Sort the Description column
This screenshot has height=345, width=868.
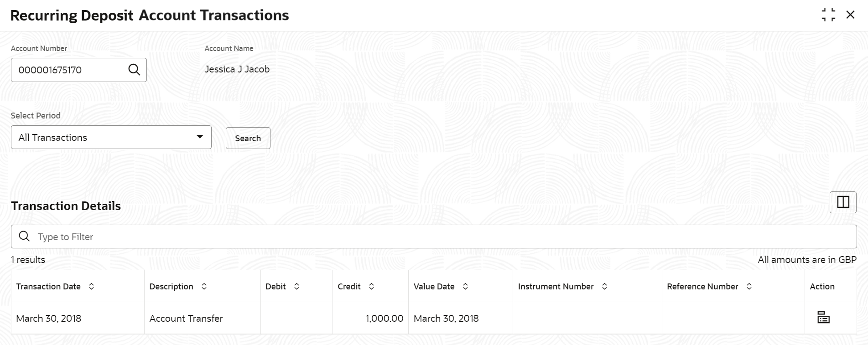[x=204, y=286]
